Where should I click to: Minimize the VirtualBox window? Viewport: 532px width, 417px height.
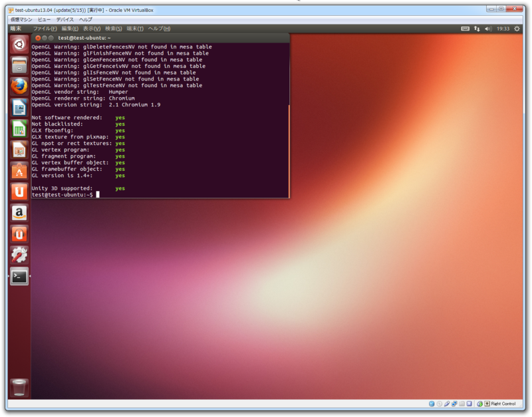tap(491, 9)
